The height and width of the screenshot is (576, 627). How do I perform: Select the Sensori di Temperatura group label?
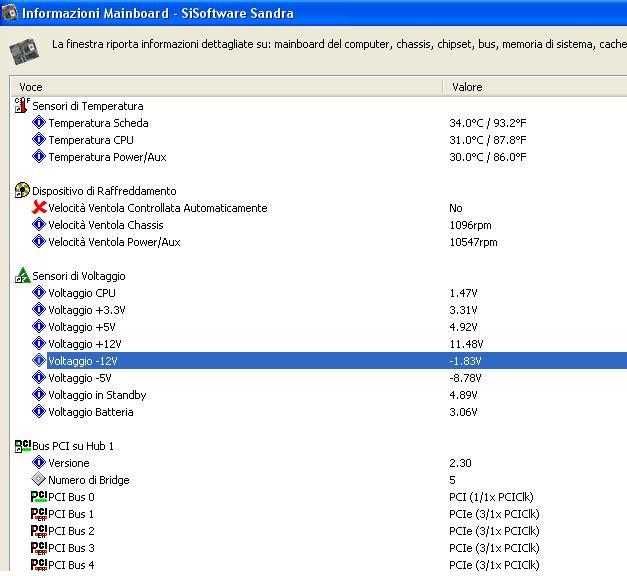[88, 106]
